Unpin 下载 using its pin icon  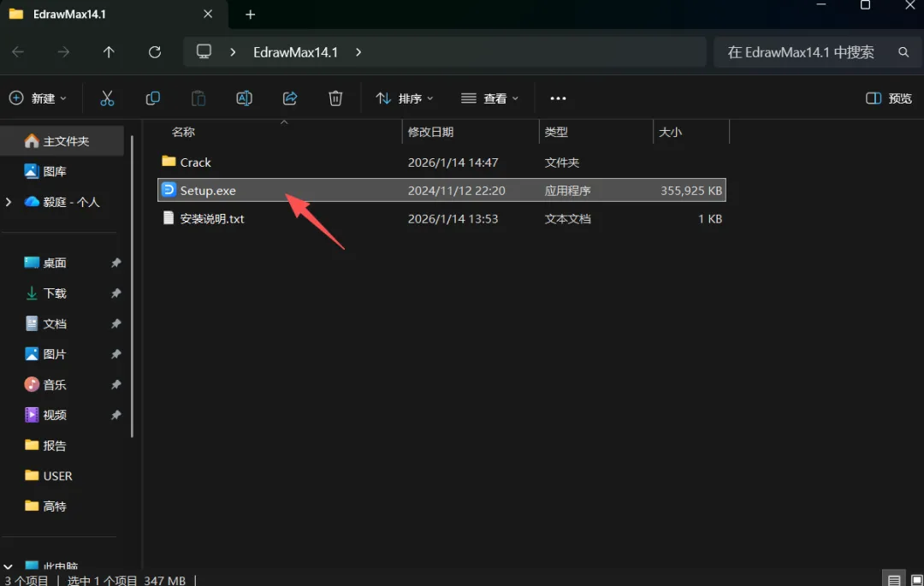116,293
